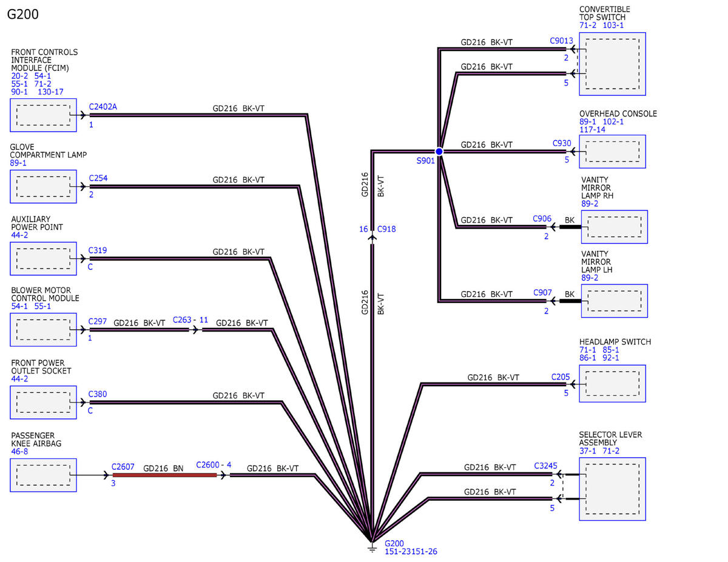Screen dimensions: 728x562
Task: Click the brown GD216 BN wire segment
Action: (x=164, y=475)
